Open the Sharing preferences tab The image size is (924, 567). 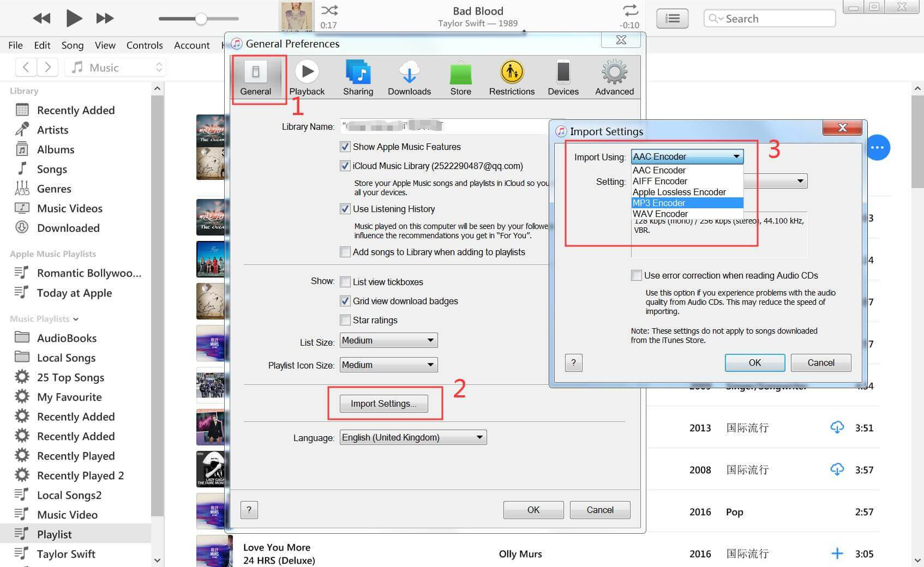(x=358, y=78)
